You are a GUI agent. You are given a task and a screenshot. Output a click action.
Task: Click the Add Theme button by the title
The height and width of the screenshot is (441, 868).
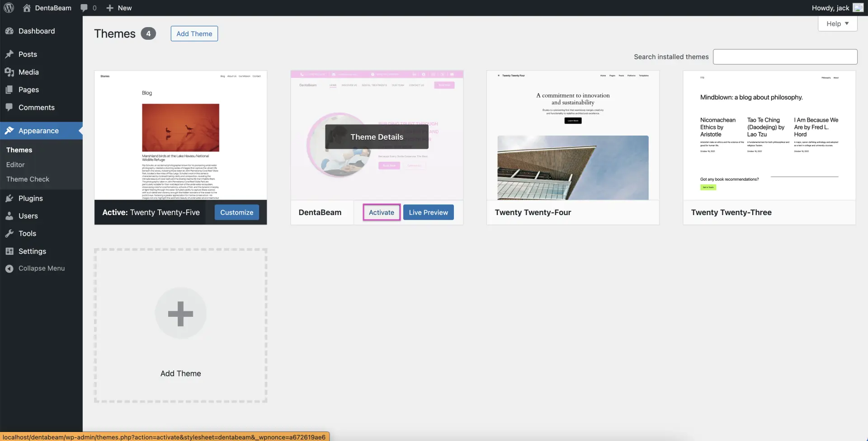(x=194, y=33)
